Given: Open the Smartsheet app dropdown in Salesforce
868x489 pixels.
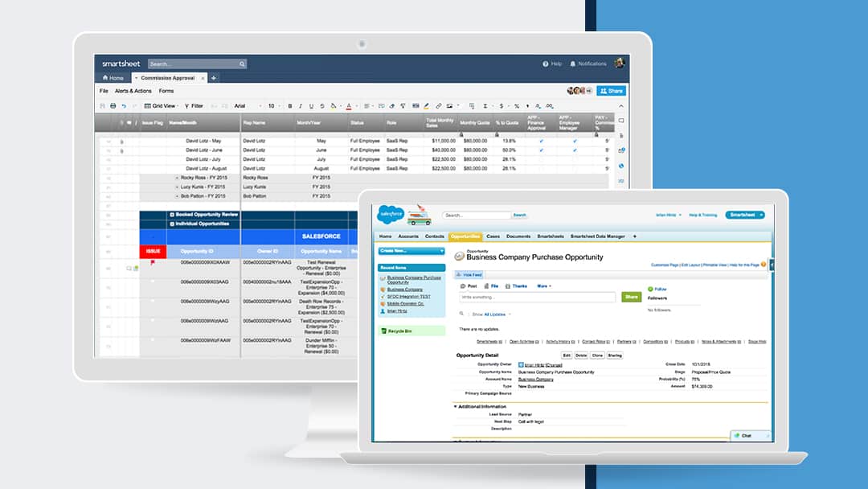Looking at the screenshot, I should coord(745,215).
